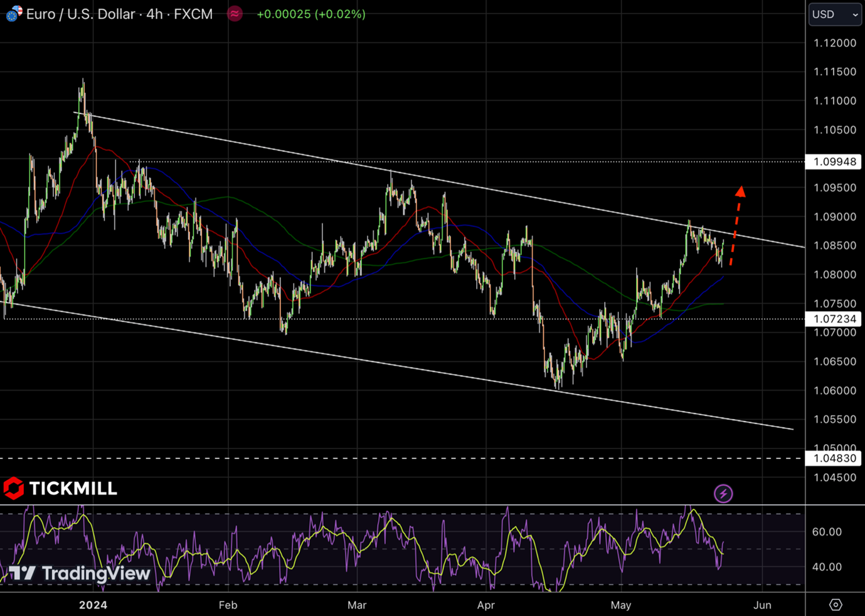This screenshot has width=865, height=616.
Task: Open chart settings gear icon
Action: (x=836, y=605)
